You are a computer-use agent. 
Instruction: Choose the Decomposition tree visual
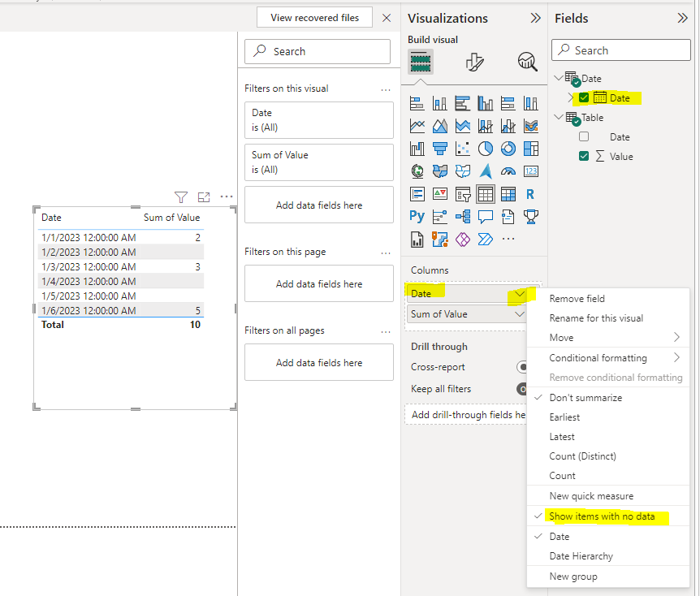click(x=463, y=217)
